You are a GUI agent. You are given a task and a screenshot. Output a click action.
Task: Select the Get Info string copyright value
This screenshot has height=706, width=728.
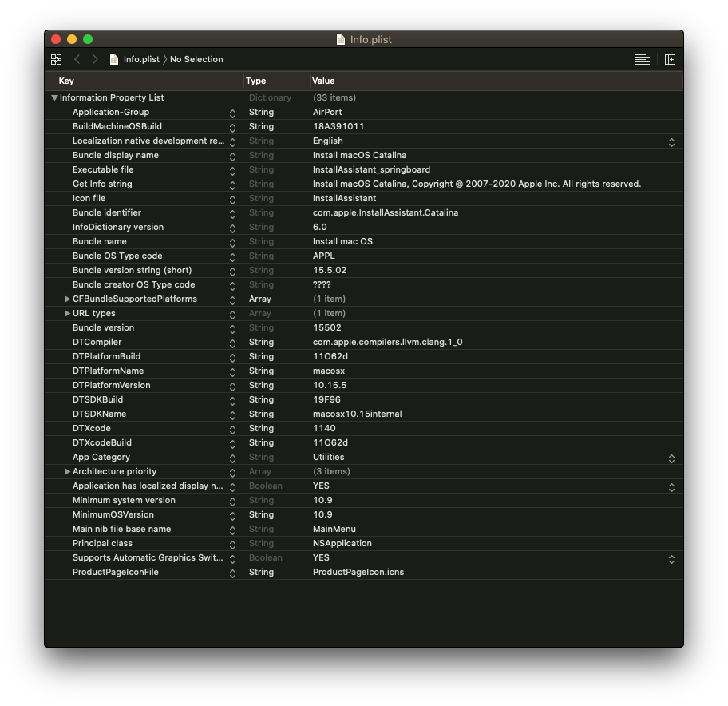pos(477,184)
